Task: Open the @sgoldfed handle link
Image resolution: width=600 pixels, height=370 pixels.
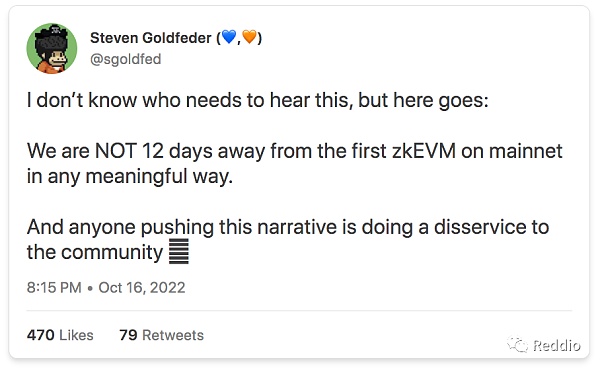Action: [x=126, y=59]
